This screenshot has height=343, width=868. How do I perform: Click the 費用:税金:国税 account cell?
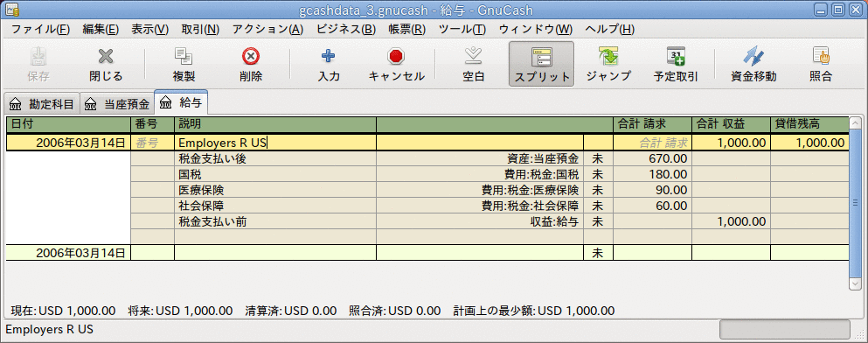tap(479, 174)
